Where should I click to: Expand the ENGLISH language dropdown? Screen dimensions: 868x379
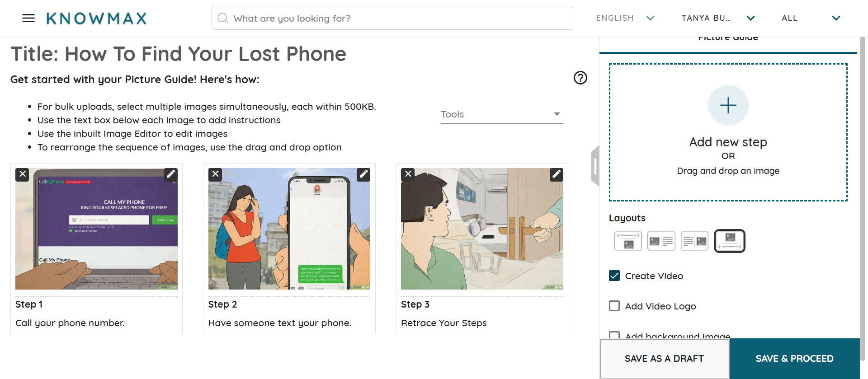625,18
